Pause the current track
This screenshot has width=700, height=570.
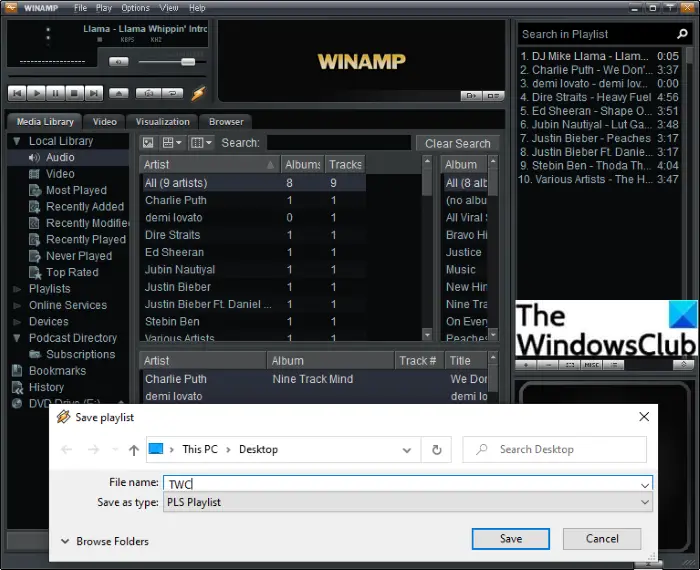55,93
